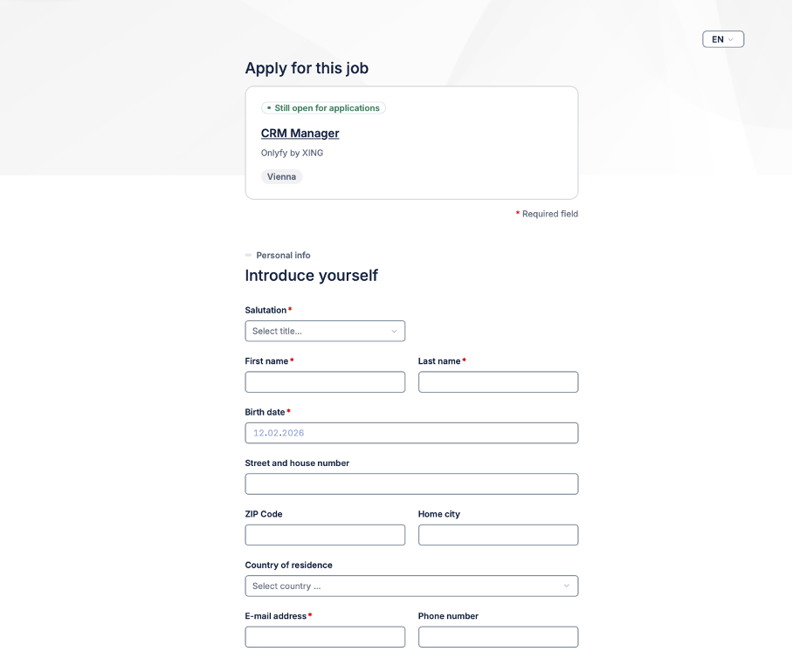Select the day segment in Birth date

[x=259, y=433]
